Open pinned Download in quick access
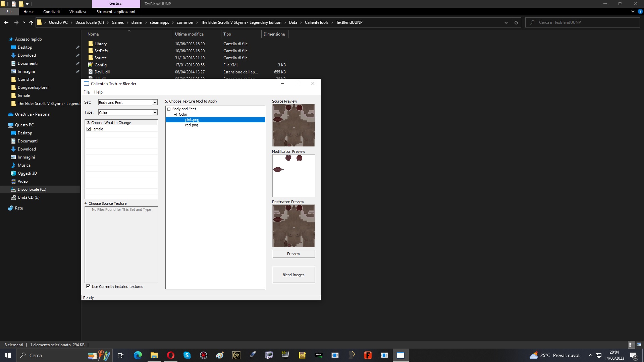Image resolution: width=644 pixels, height=362 pixels. 26,55
